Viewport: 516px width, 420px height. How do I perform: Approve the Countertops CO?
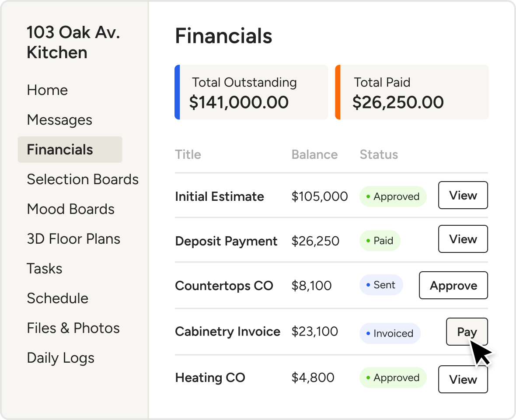(x=453, y=286)
